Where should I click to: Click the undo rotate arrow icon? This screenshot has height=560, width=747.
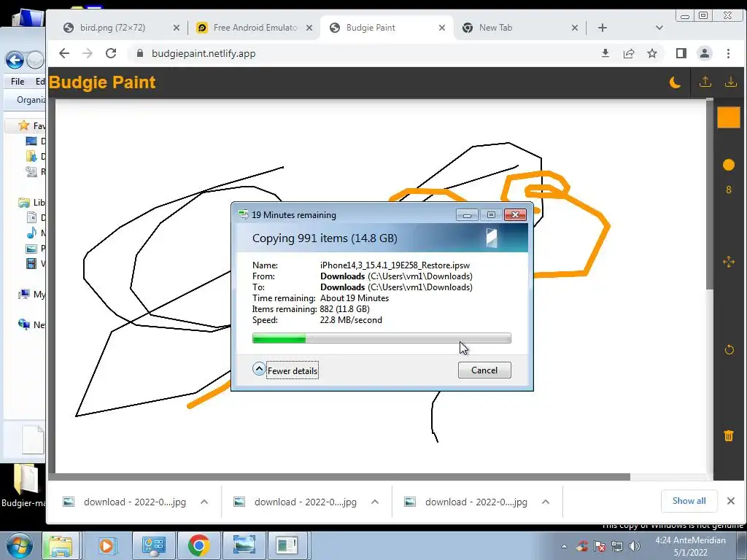729,350
